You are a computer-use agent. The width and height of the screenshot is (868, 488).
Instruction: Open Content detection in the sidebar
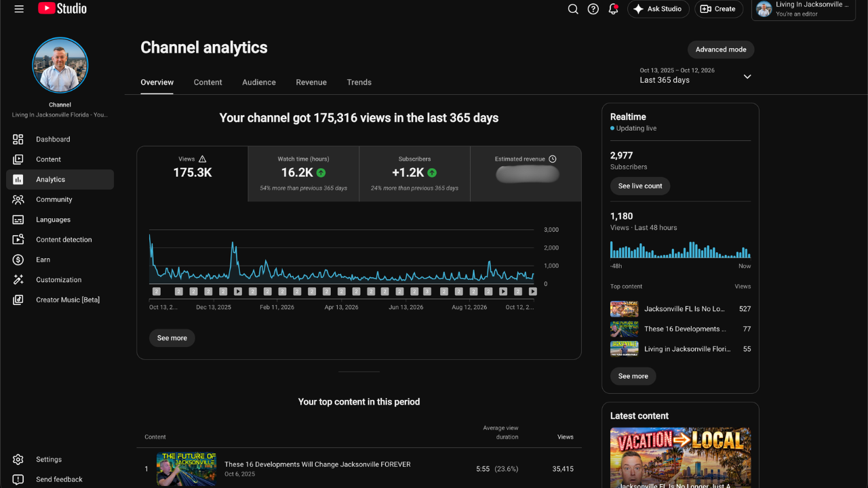point(60,239)
